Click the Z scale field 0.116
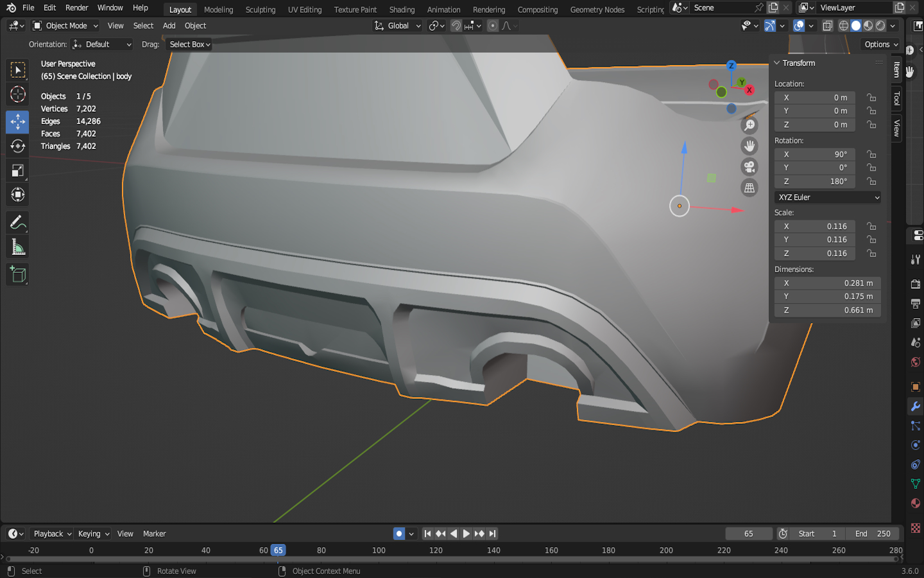This screenshot has height=578, width=924. (x=815, y=253)
